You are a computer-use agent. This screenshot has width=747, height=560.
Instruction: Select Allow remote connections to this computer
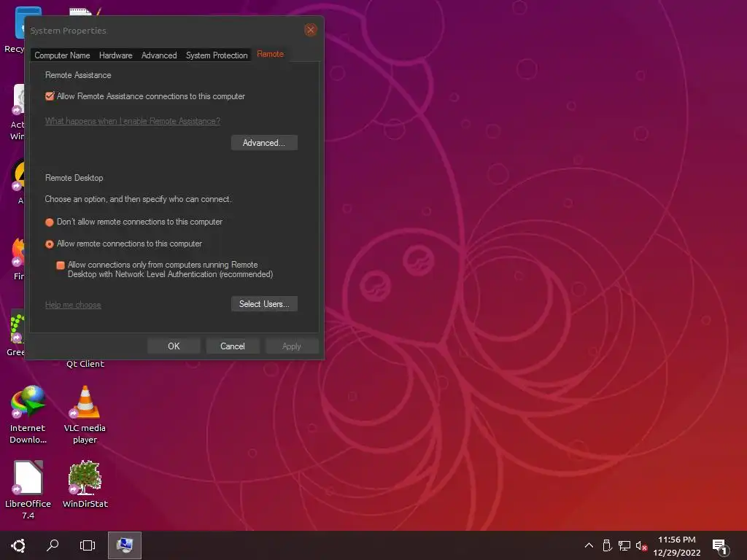click(49, 244)
